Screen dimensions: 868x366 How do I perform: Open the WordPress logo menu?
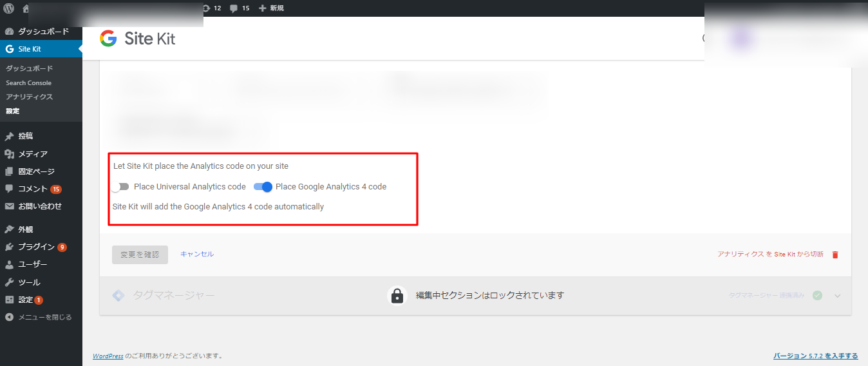point(9,8)
